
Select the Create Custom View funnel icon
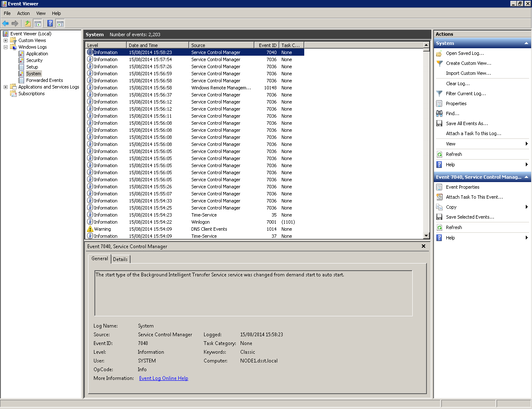click(x=439, y=63)
